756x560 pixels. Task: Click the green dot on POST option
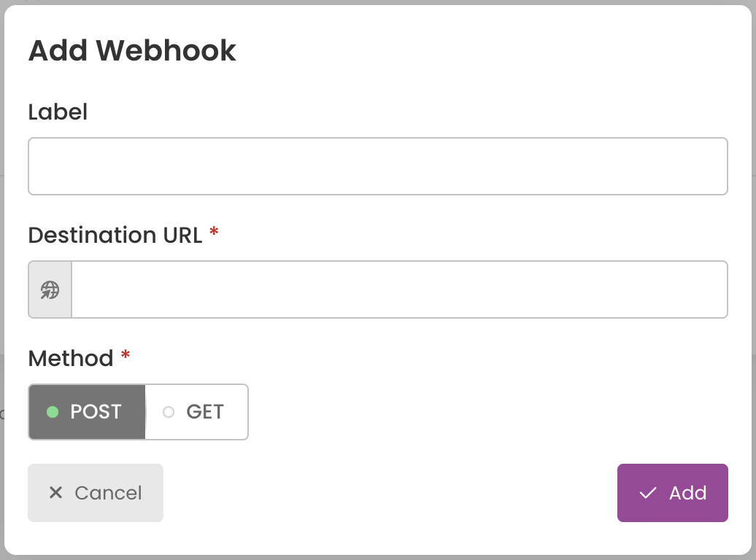53,412
